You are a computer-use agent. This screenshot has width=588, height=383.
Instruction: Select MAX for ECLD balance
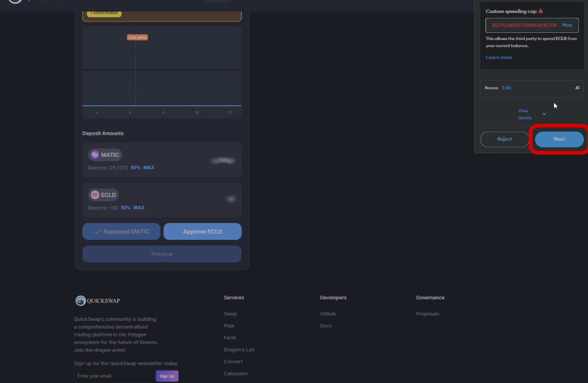point(139,208)
